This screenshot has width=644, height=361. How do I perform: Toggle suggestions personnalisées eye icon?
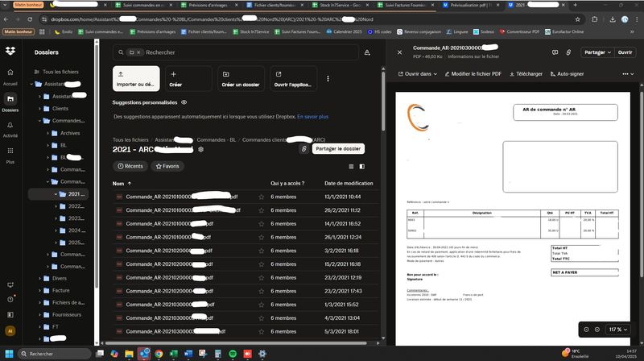(x=184, y=102)
